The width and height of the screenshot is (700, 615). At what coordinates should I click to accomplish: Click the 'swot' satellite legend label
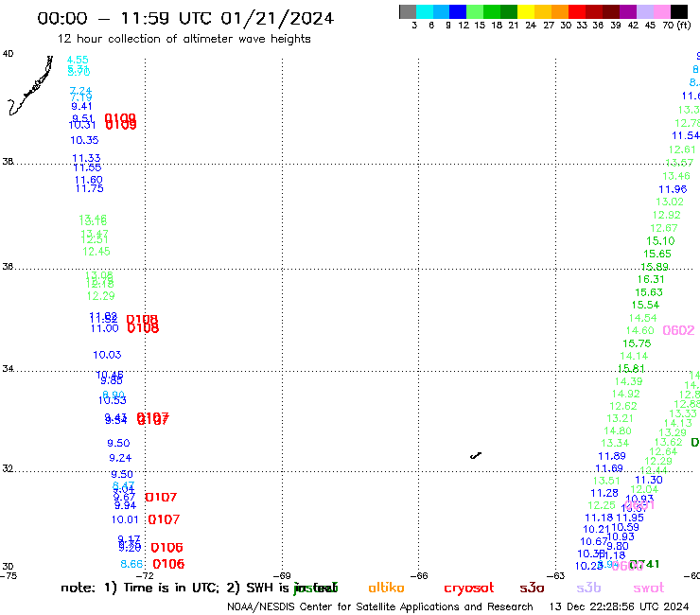tap(649, 588)
